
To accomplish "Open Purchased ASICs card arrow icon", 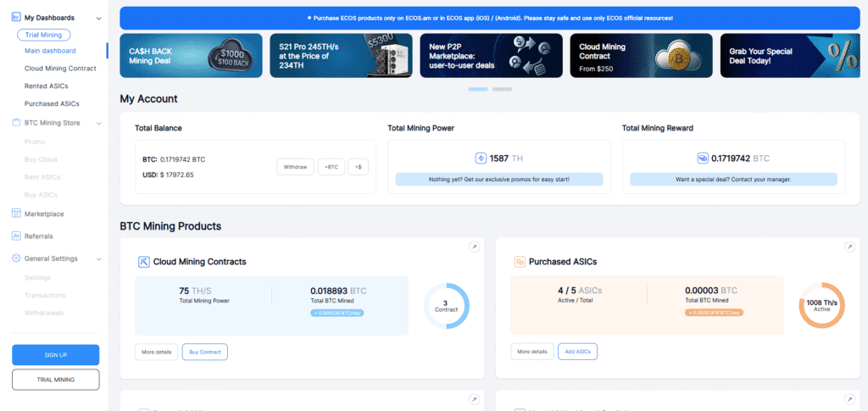I will [849, 247].
